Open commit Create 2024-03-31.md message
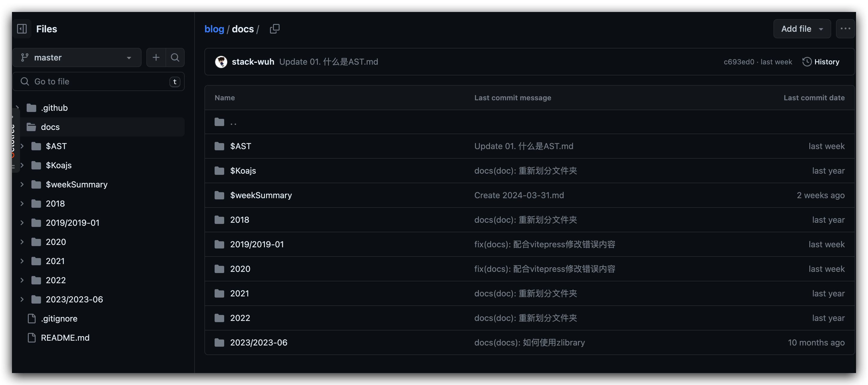The image size is (868, 385). click(519, 195)
